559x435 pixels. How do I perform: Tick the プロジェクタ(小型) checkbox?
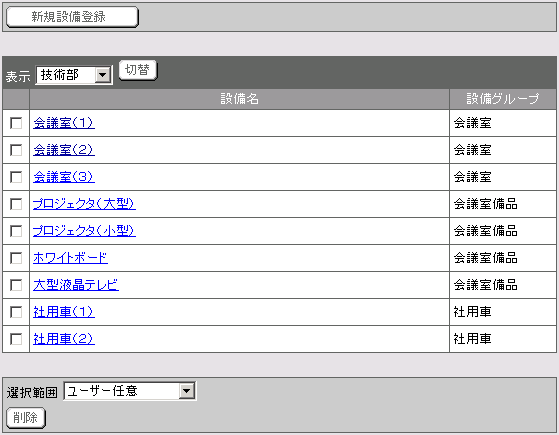click(16, 231)
